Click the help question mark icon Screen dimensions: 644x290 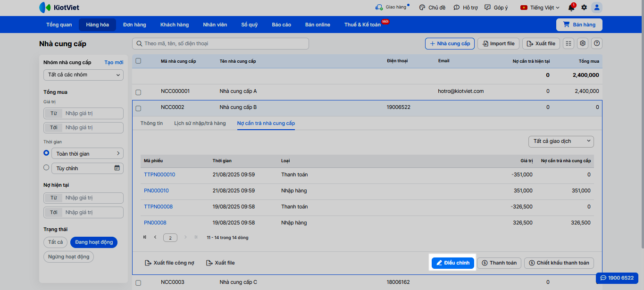point(597,43)
